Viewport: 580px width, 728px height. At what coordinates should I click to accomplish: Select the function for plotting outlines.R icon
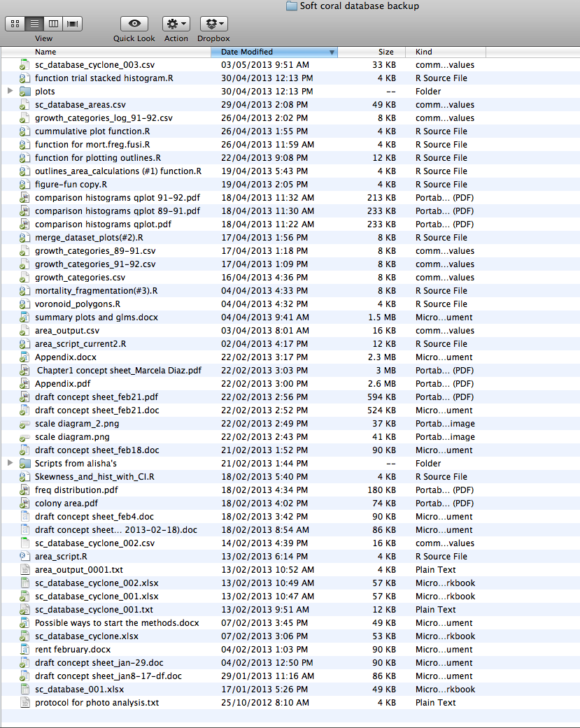pos(24,158)
